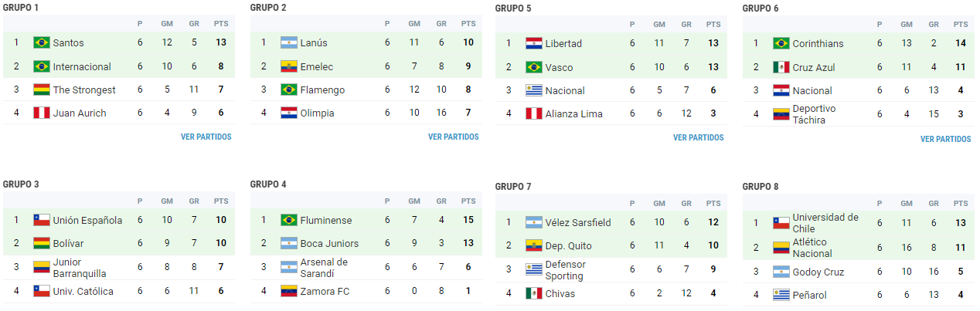The width and height of the screenshot is (980, 311).
Task: Click the Brazil flag next to Santos
Action: pos(41,42)
